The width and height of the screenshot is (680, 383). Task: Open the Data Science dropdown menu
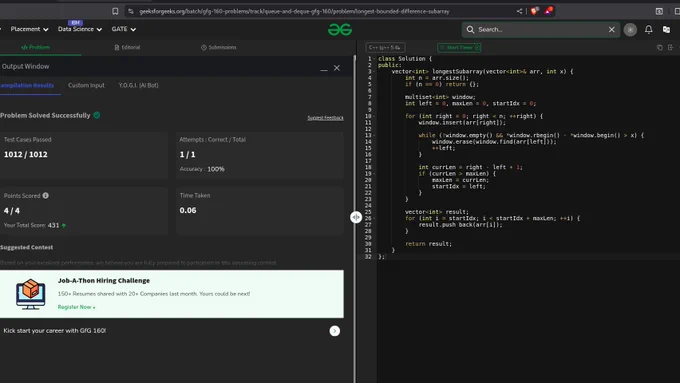pos(80,29)
